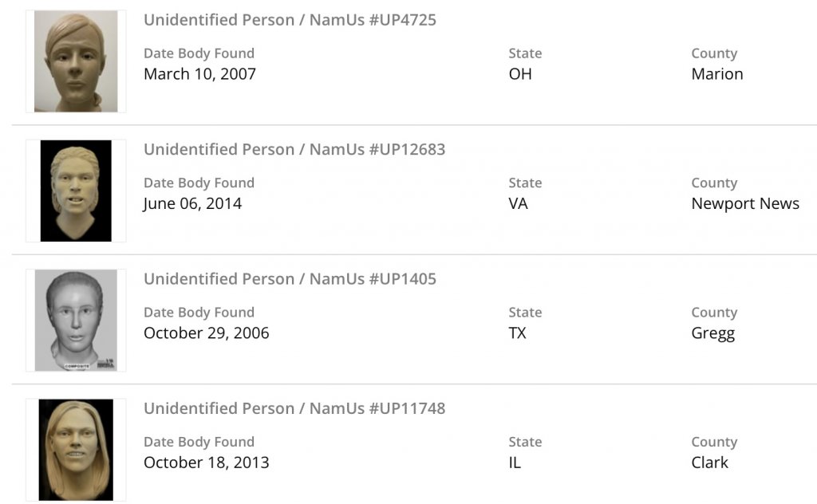
Task: Select the Gregg county value
Action: pos(712,333)
